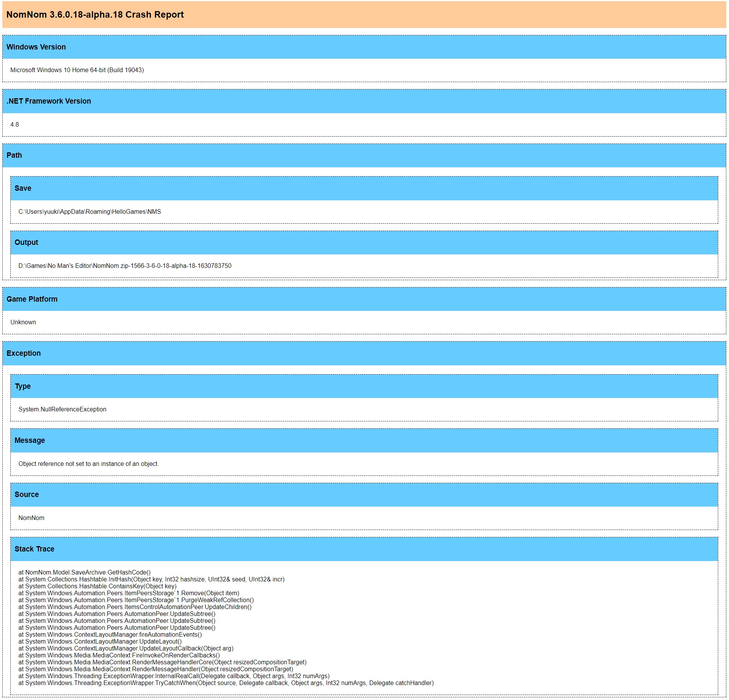Viewport: 729px width, 700px height.
Task: Click the Exception section header
Action: (23, 353)
